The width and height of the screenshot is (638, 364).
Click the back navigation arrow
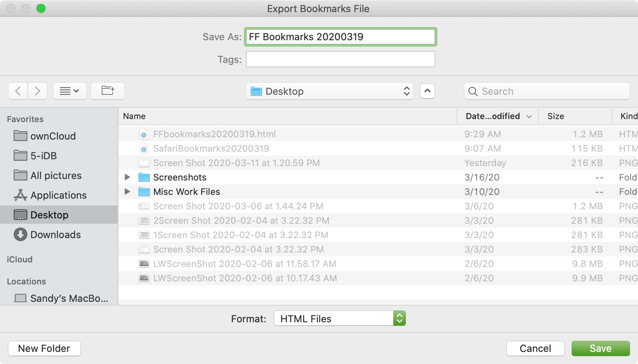tap(18, 91)
